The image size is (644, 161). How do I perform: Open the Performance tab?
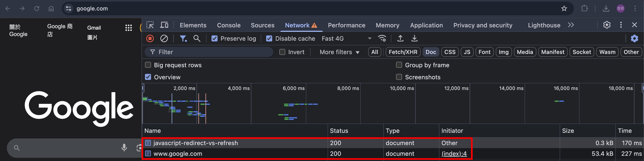(x=347, y=25)
